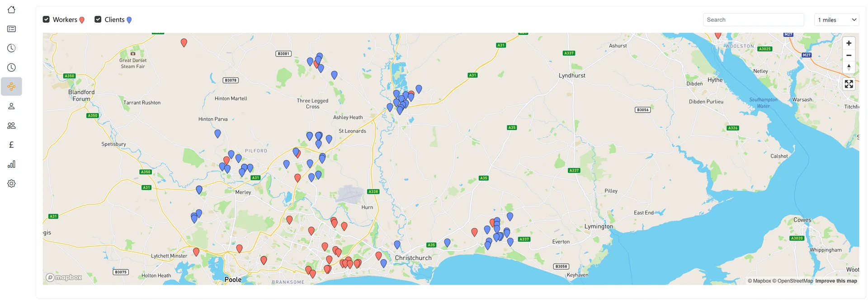
Task: Zoom in on the map
Action: pos(849,43)
